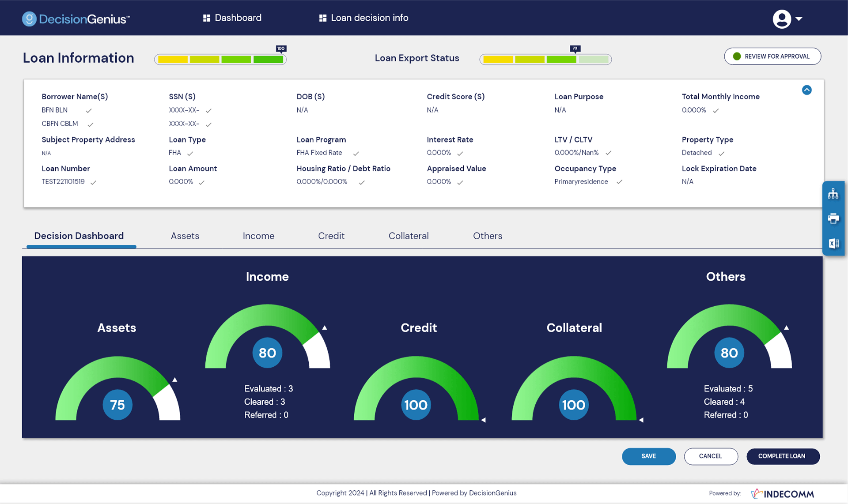This screenshot has width=848, height=504.
Task: Toggle the checkmark next to Loan Number TEST221101519
Action: 94,182
